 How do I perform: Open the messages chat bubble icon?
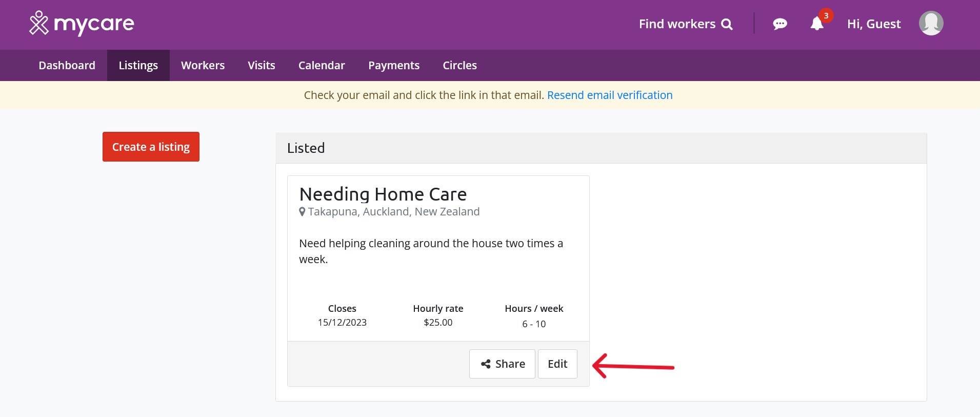point(780,24)
